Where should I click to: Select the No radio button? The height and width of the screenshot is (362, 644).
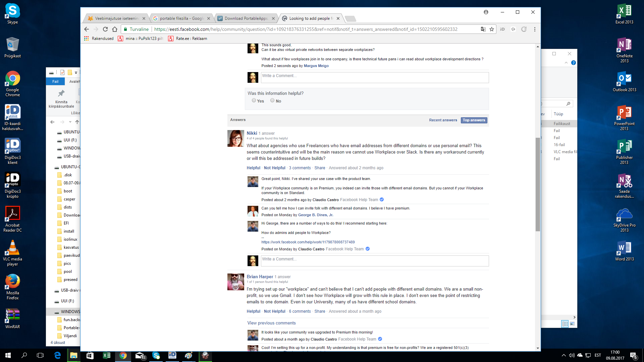click(272, 101)
